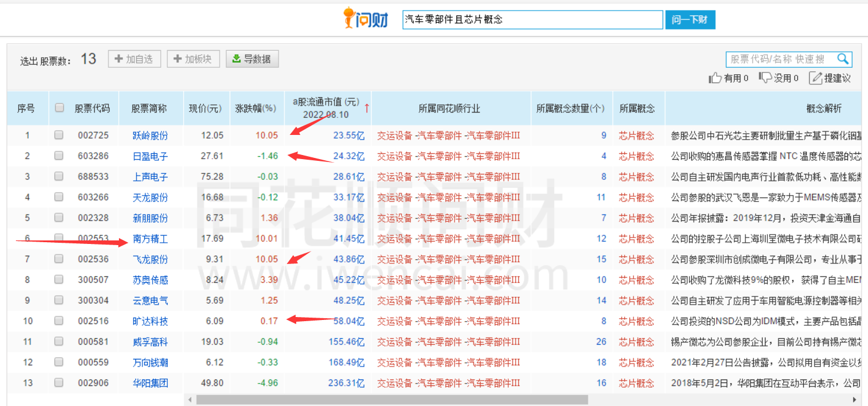Image resolution: width=868 pixels, height=406 pixels.
Task: Check the box for stock 002553
Action: pyautogui.click(x=59, y=238)
